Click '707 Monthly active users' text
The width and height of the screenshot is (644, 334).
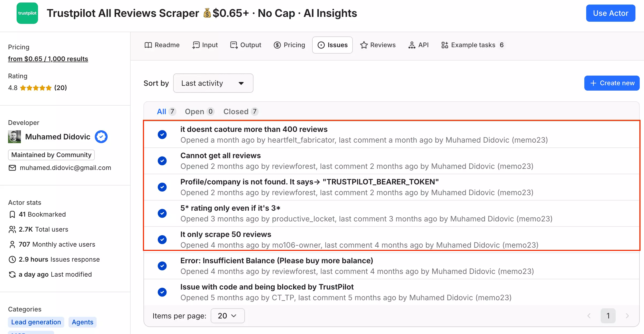point(57,244)
